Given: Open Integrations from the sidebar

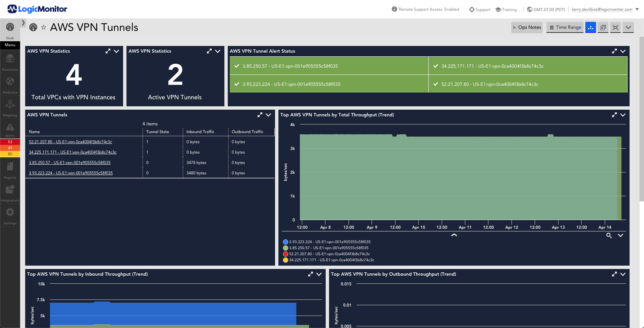Looking at the screenshot, I should (10, 190).
